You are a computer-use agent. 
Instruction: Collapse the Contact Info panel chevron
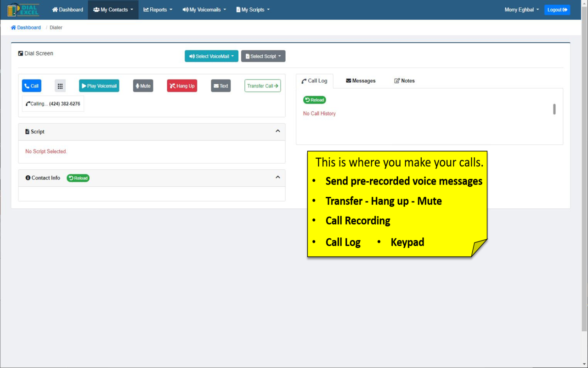(x=278, y=177)
